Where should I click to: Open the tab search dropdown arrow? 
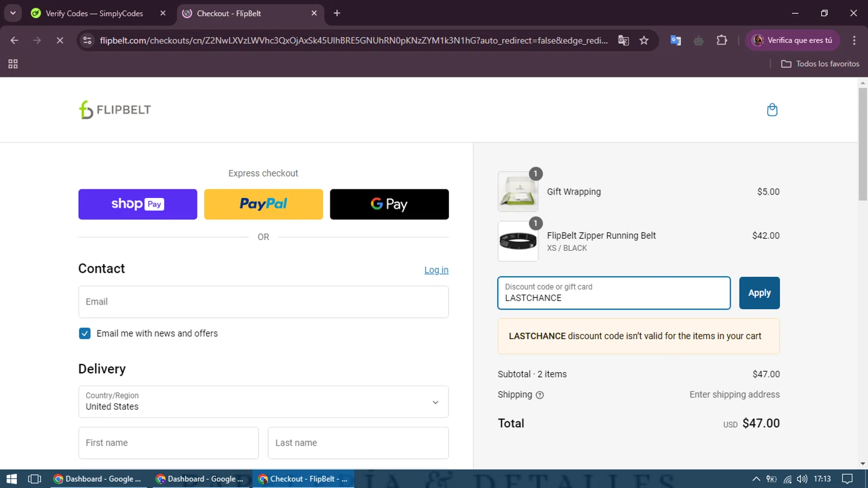pyautogui.click(x=13, y=13)
